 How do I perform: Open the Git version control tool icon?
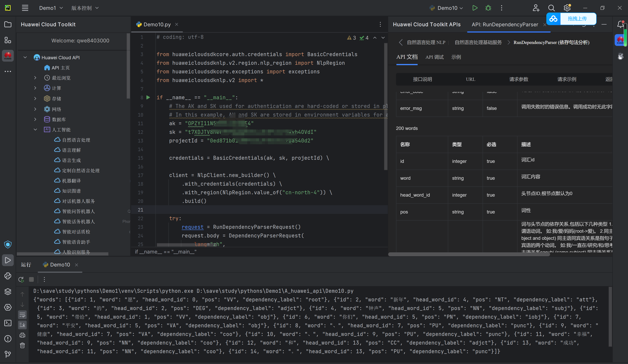8,354
